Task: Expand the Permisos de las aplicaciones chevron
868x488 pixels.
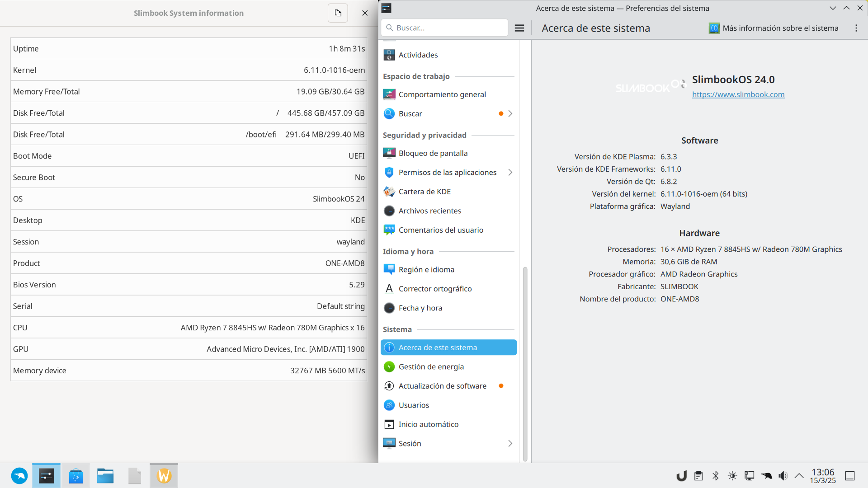Action: pyautogui.click(x=510, y=173)
